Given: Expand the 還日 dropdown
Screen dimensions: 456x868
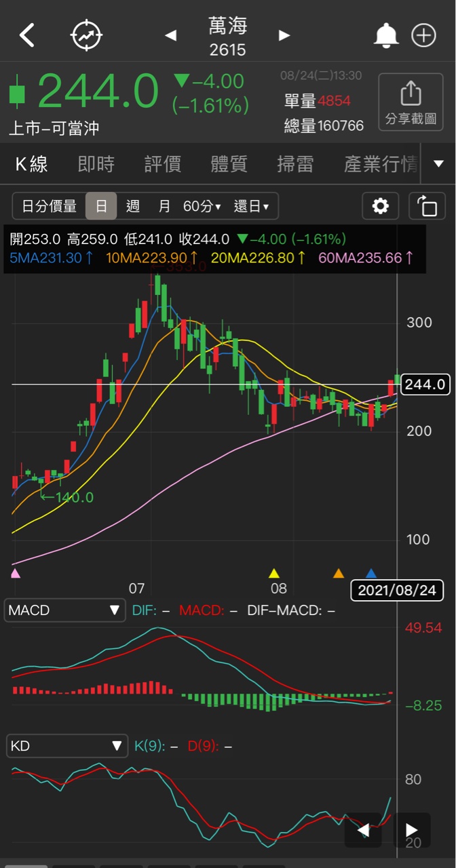Looking at the screenshot, I should pyautogui.click(x=251, y=206).
